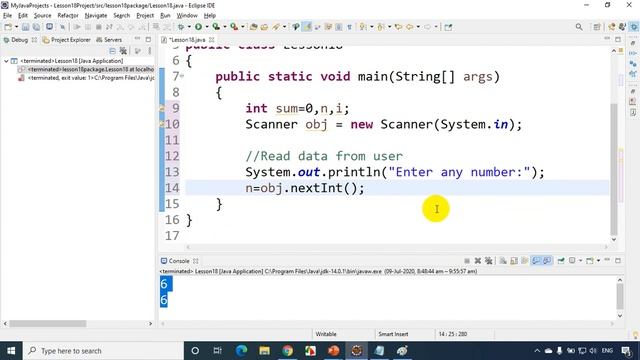640x360 pixels.
Task: Open Microsoft Edge from the taskbar
Action: tap(242, 351)
